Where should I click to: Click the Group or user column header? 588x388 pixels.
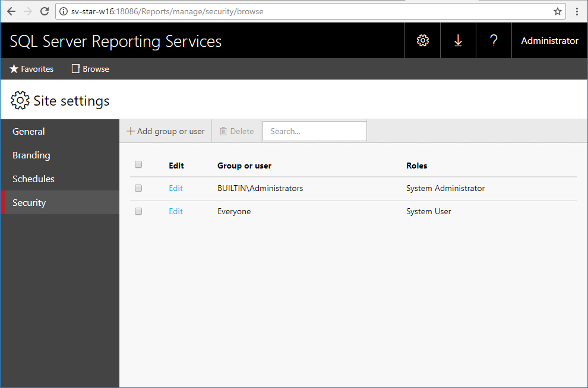(245, 166)
